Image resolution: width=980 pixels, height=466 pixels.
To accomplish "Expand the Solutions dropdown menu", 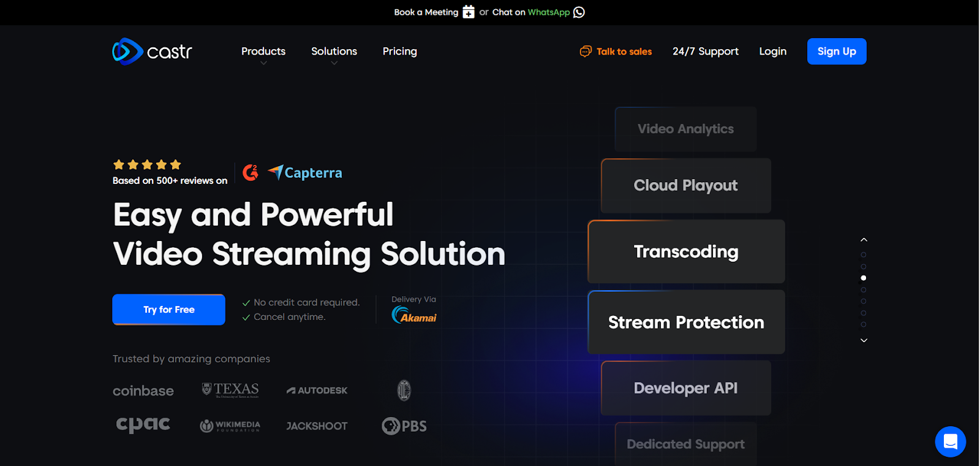I will [x=334, y=52].
